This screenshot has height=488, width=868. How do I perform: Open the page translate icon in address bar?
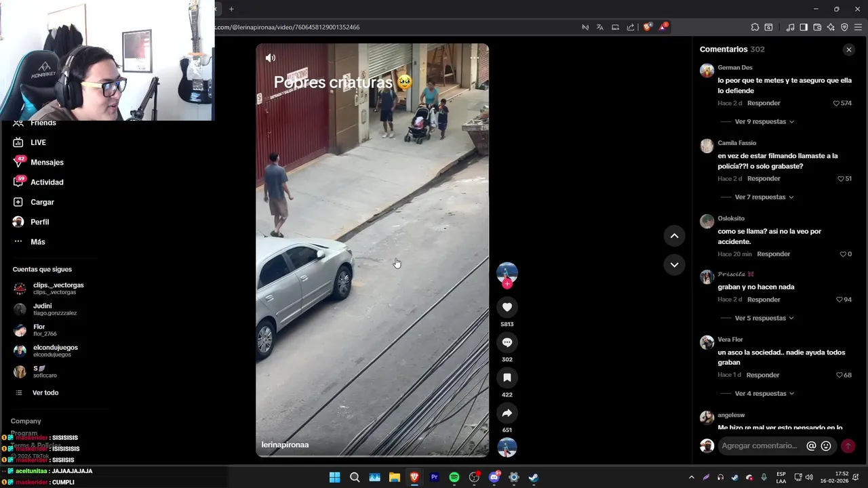click(x=600, y=27)
